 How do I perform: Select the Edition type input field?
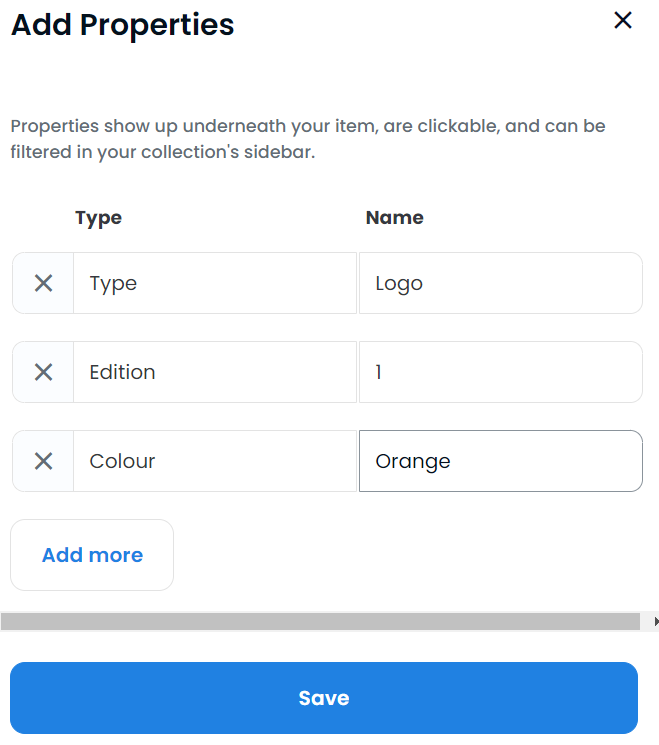tap(214, 372)
